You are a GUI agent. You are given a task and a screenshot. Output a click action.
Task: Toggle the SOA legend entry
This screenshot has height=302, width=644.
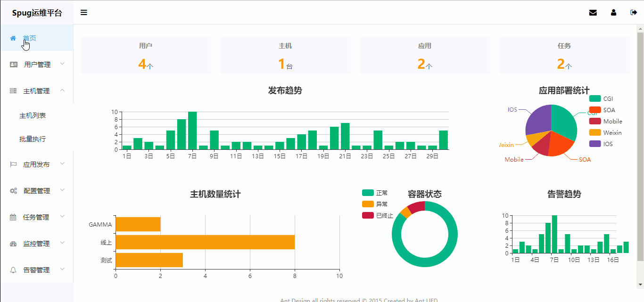click(602, 110)
